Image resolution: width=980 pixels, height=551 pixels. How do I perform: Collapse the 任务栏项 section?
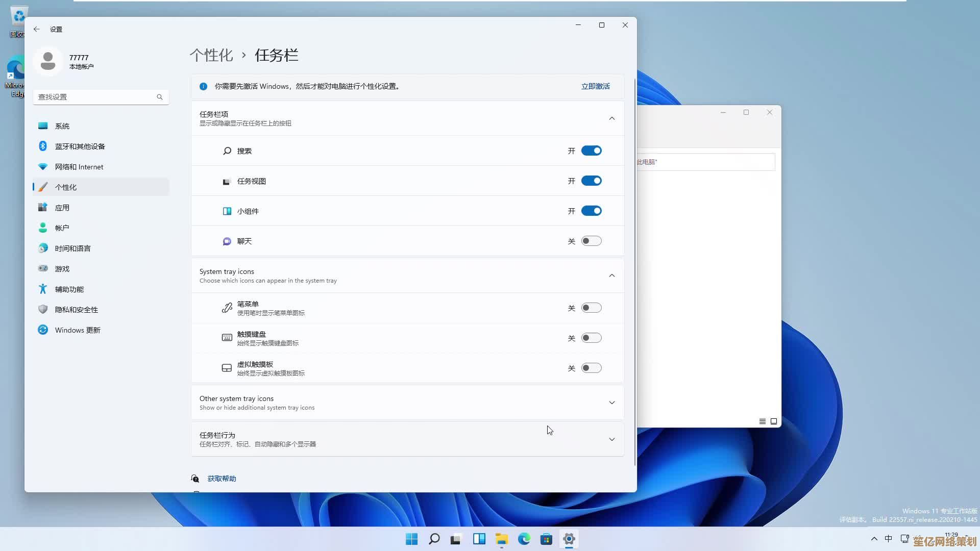[x=611, y=118]
